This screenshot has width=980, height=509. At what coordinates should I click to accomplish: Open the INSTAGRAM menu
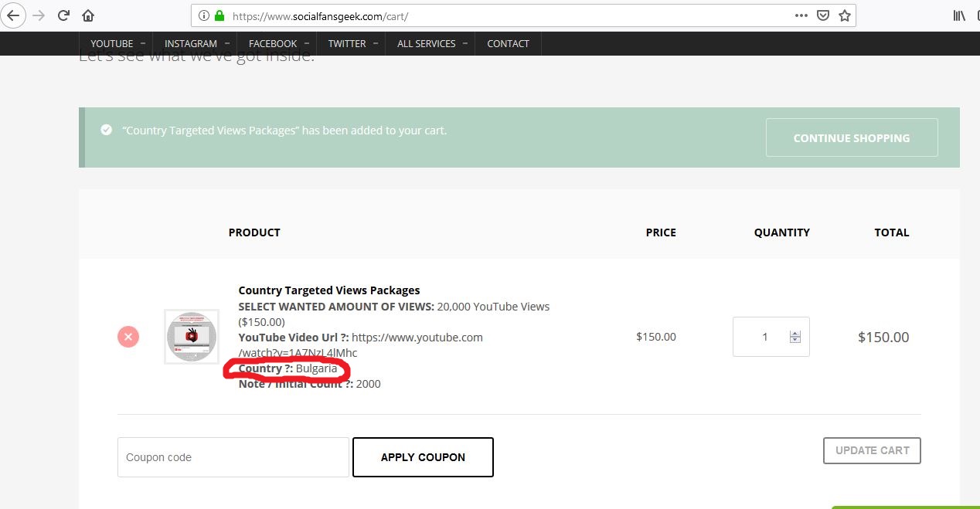pyautogui.click(x=195, y=43)
